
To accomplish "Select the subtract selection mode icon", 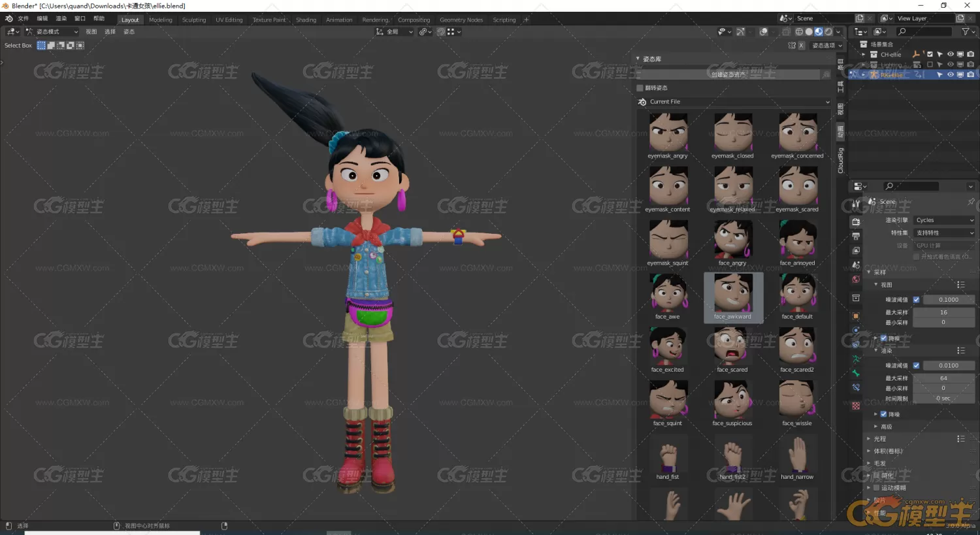I will [x=61, y=46].
